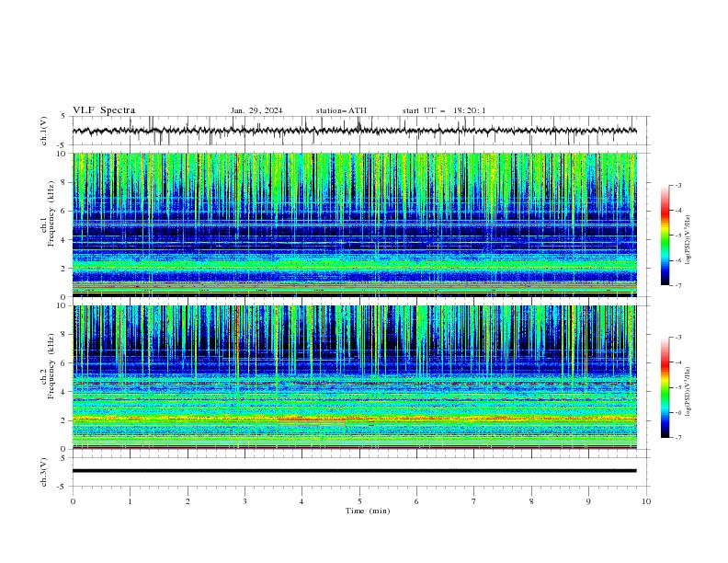Click the ch.1 PSD color scale bar

pyautogui.click(x=665, y=236)
